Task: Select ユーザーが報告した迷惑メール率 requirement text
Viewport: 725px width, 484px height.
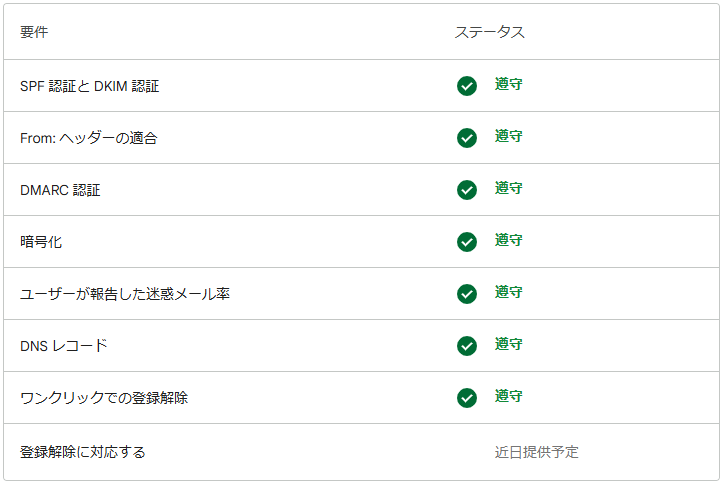Action: click(125, 294)
